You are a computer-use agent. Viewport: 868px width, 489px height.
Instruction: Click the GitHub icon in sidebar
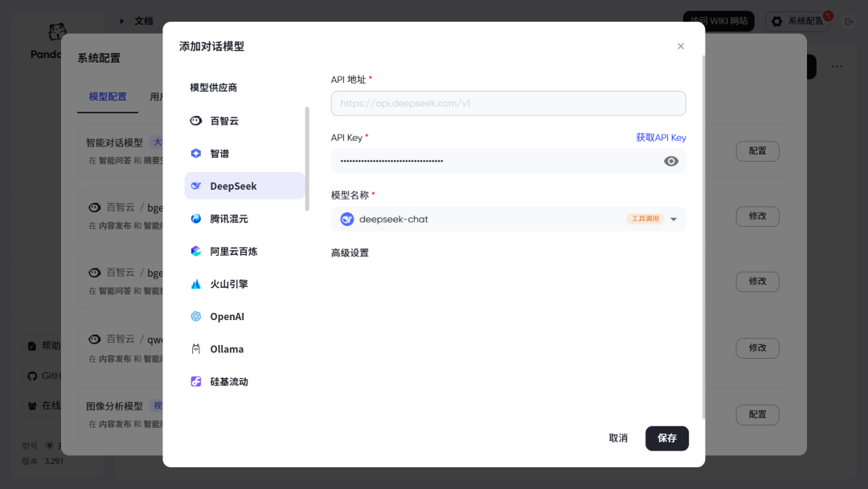[32, 376]
